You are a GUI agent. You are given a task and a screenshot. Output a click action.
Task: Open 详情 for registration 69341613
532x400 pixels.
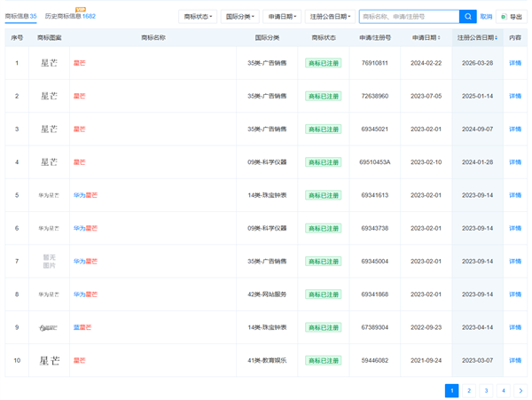[x=515, y=195]
